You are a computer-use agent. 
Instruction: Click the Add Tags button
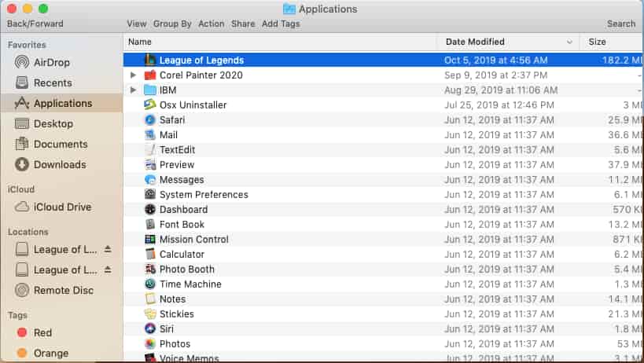tap(281, 24)
